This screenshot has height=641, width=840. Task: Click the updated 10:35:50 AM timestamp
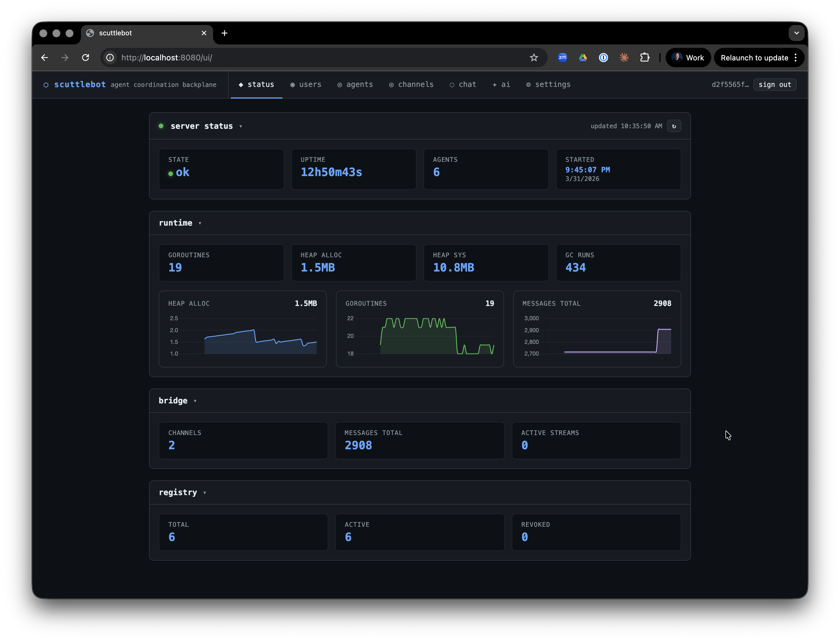626,126
